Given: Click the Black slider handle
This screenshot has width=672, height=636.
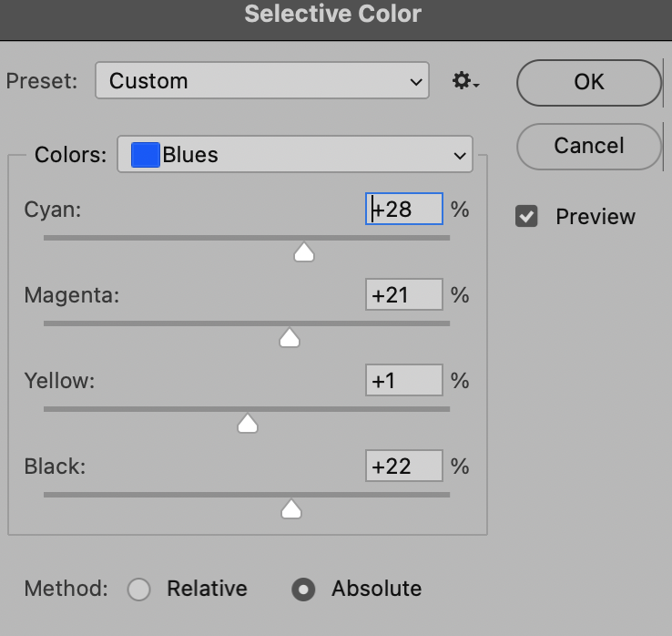Looking at the screenshot, I should pyautogui.click(x=291, y=509).
